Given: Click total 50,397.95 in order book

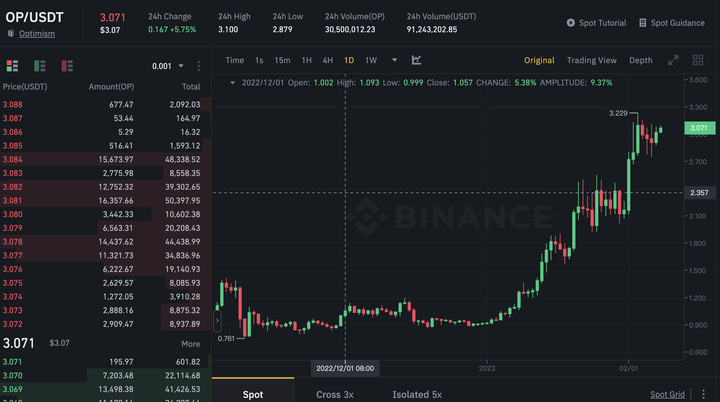Looking at the screenshot, I should pos(182,200).
